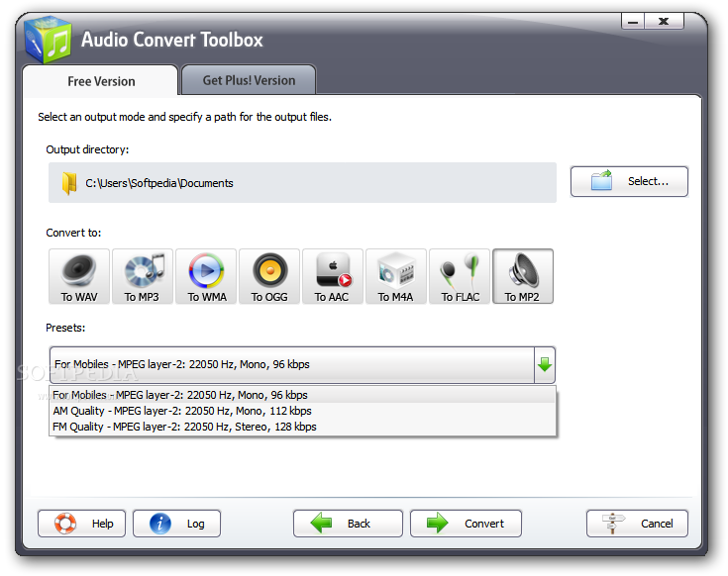Viewport: 728px width, 576px height.
Task: Select the FM Quality 128 kbps preset
Action: coord(302,427)
